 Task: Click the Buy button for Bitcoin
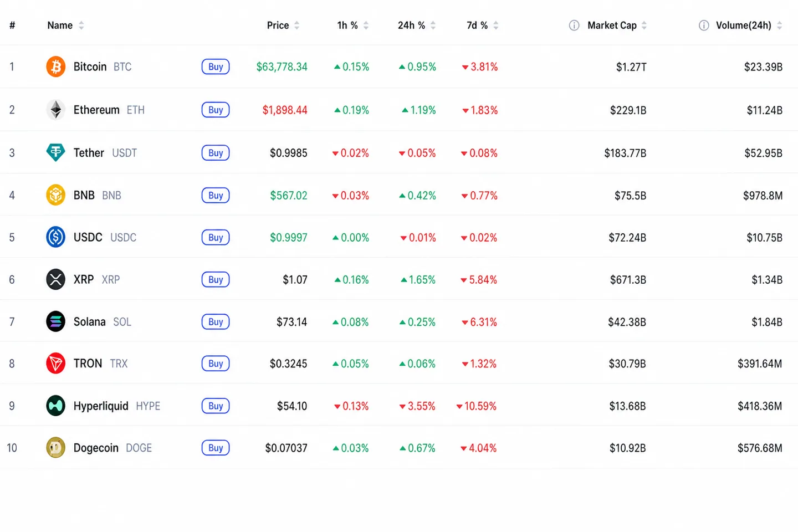[x=216, y=66]
